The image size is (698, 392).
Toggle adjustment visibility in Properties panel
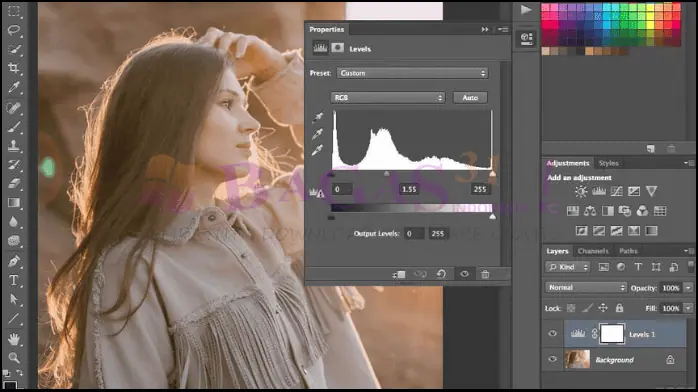pos(464,274)
